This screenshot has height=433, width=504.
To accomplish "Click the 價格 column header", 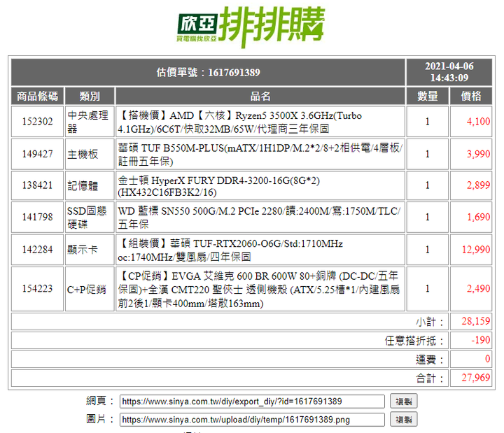I will click(471, 96).
